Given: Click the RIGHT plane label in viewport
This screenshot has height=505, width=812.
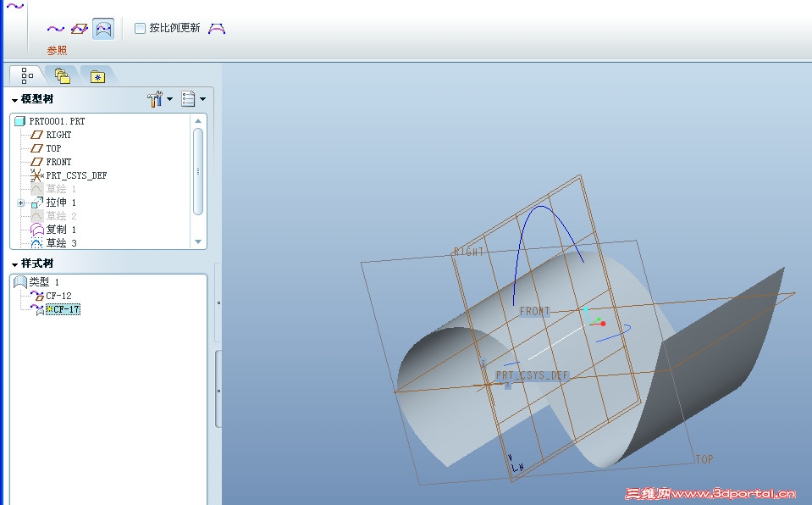Looking at the screenshot, I should 469,252.
